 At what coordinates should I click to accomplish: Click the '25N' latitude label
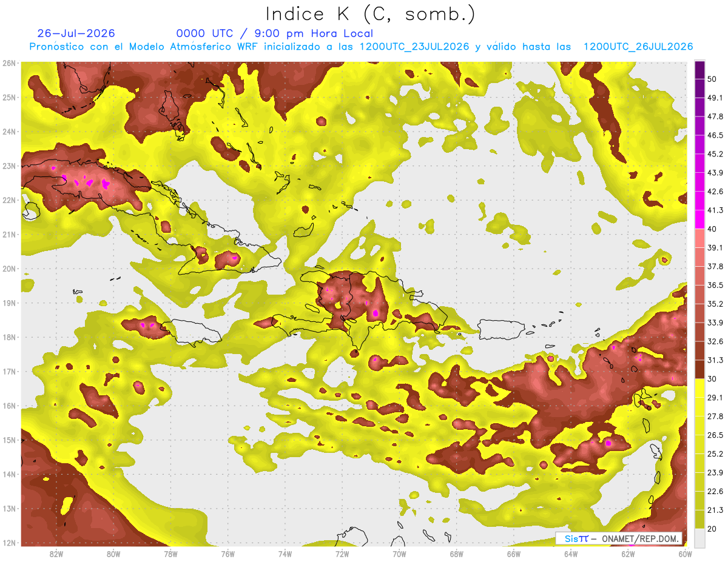[x=8, y=97]
